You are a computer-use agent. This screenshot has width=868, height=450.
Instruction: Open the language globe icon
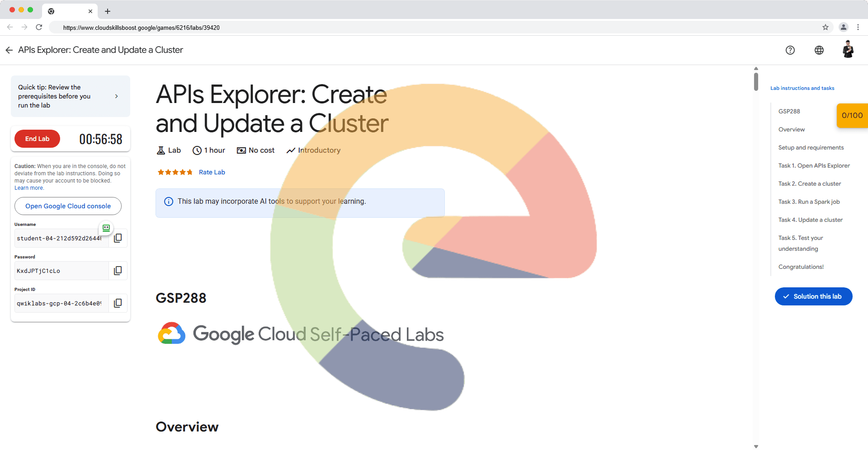[x=819, y=50]
